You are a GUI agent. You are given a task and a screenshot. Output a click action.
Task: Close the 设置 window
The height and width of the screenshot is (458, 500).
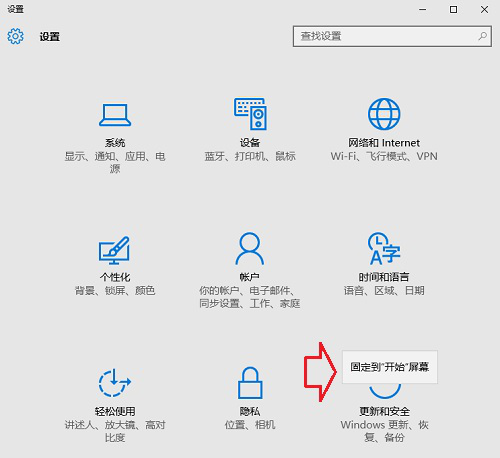coord(484,10)
